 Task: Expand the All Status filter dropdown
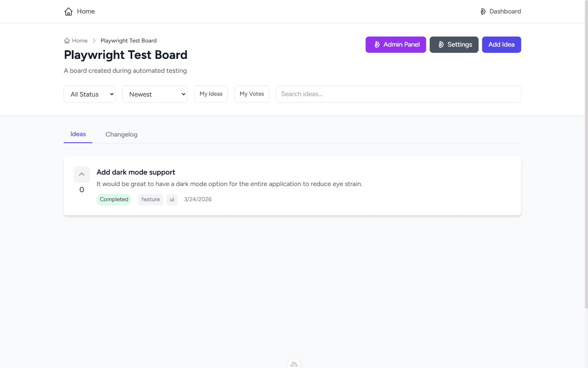[x=90, y=94]
